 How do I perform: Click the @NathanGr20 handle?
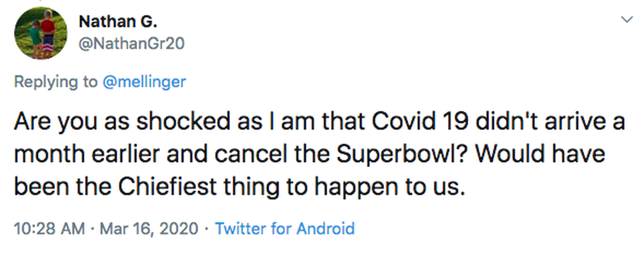[x=132, y=43]
